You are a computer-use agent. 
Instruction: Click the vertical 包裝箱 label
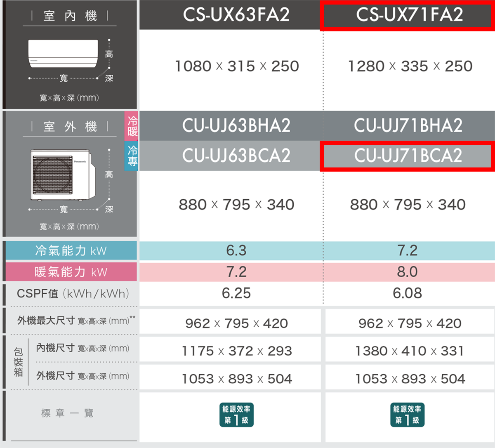click(18, 362)
